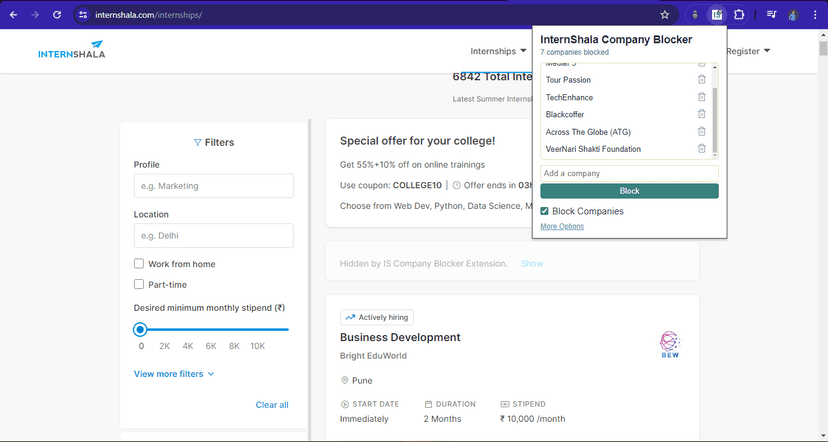This screenshot has width=828, height=442.
Task: Open the Business Development internship title
Action: (400, 337)
